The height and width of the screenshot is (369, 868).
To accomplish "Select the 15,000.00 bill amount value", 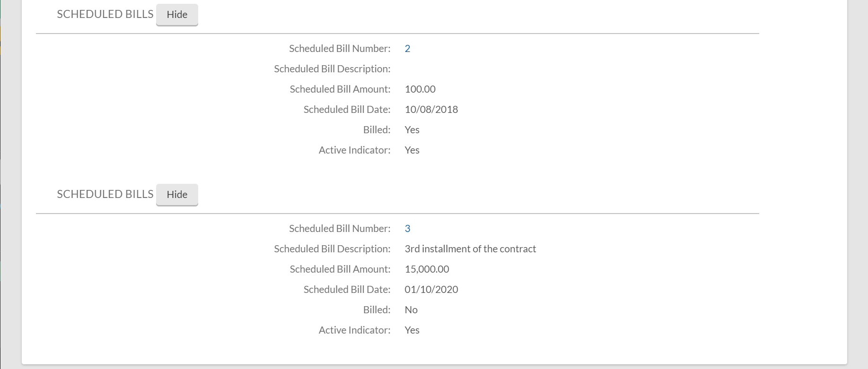I will coord(427,269).
